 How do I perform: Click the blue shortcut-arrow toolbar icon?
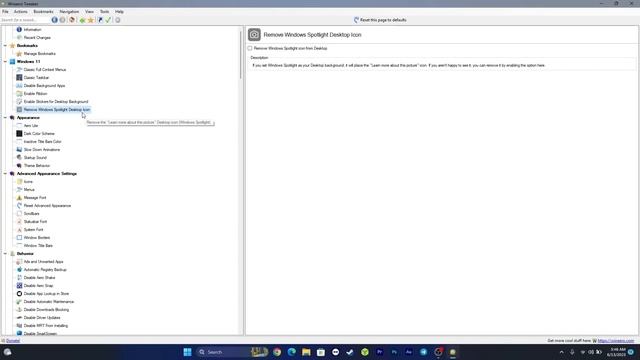pyautogui.click(x=100, y=20)
